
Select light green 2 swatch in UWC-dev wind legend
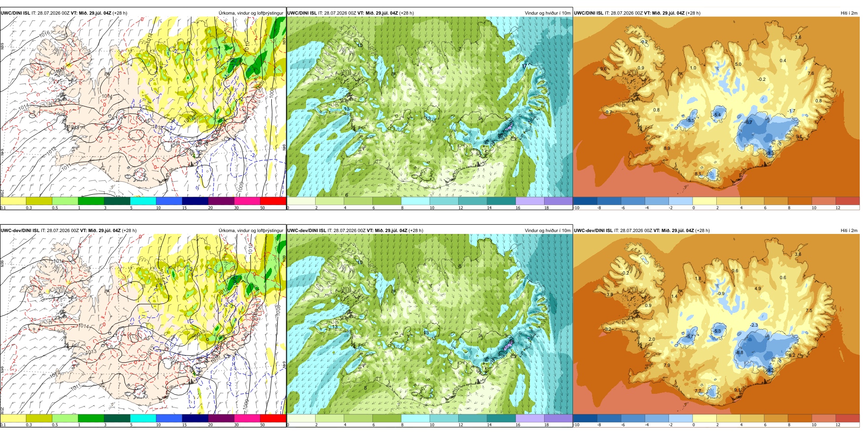[329, 418]
